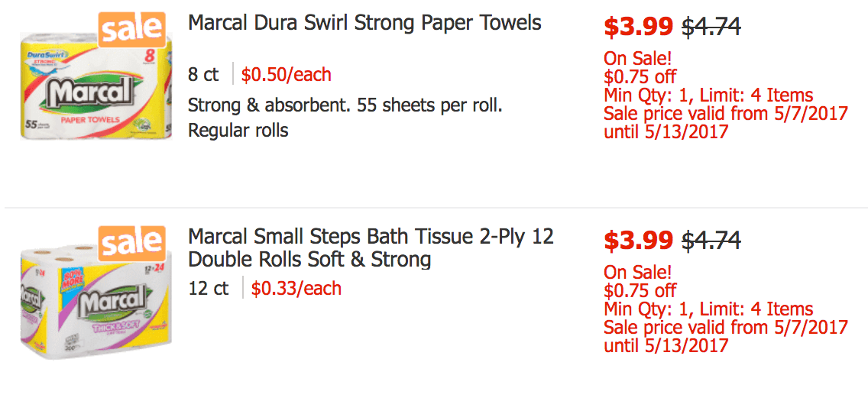
Task: Click the Regular rolls description text
Action: click(238, 131)
